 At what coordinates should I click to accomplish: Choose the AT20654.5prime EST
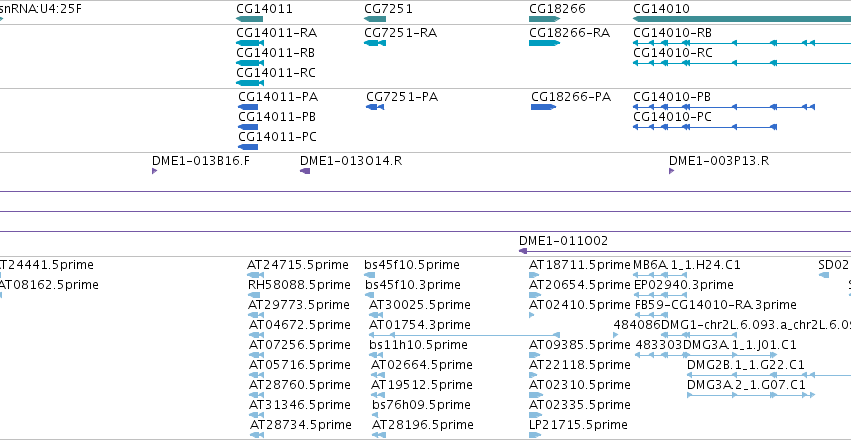pyautogui.click(x=580, y=285)
